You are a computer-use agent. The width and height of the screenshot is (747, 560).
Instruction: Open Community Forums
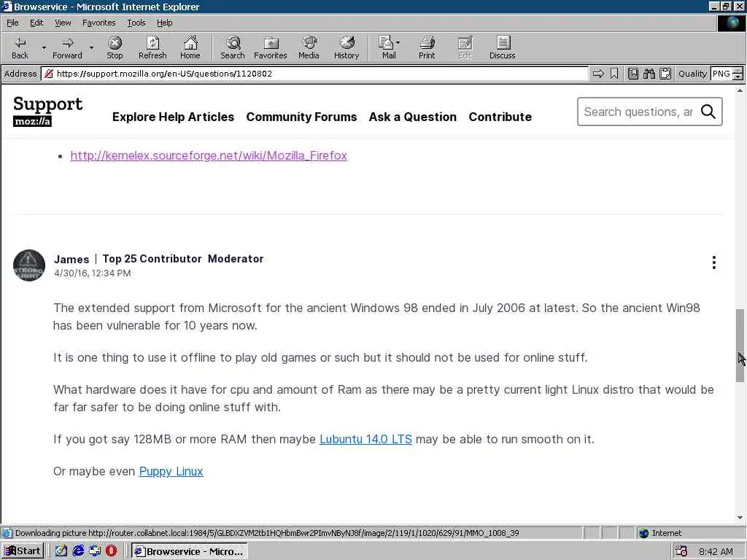coord(301,117)
